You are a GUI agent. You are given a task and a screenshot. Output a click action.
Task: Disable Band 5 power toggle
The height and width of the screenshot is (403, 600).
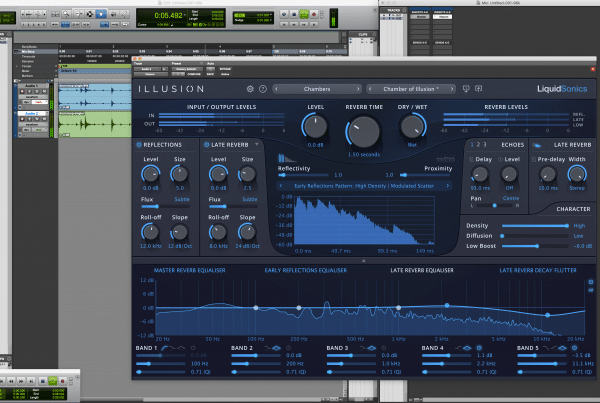pos(574,348)
